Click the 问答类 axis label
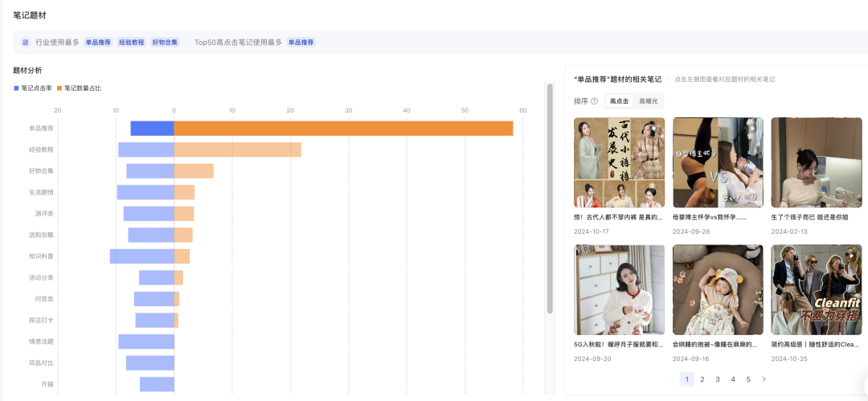The height and width of the screenshot is (401, 868). [x=44, y=299]
